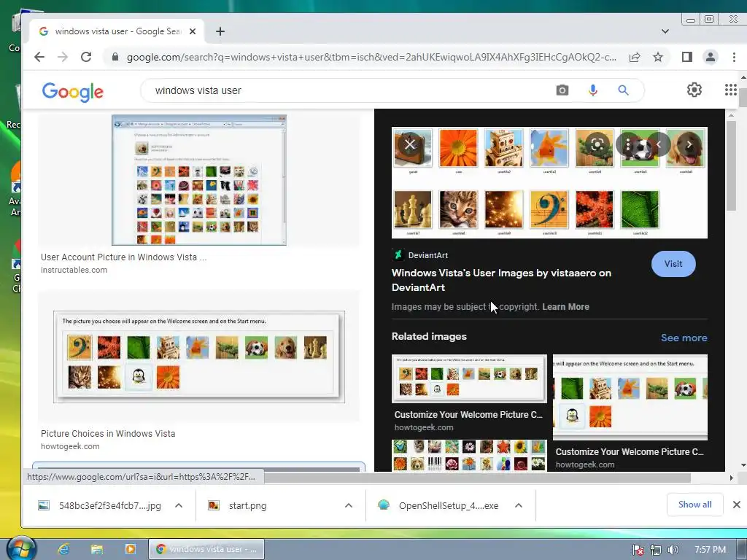Click the Google logo
Viewport: 747px width, 560px height.
pos(72,91)
